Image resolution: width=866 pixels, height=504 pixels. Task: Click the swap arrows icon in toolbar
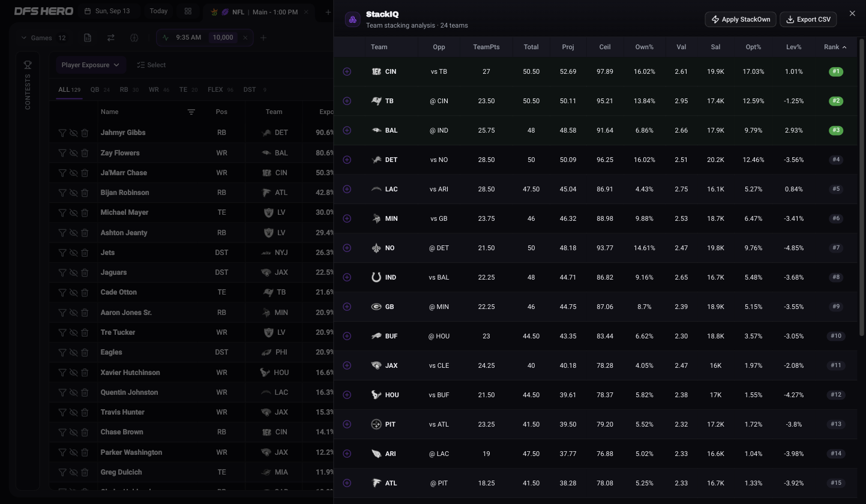[111, 38]
